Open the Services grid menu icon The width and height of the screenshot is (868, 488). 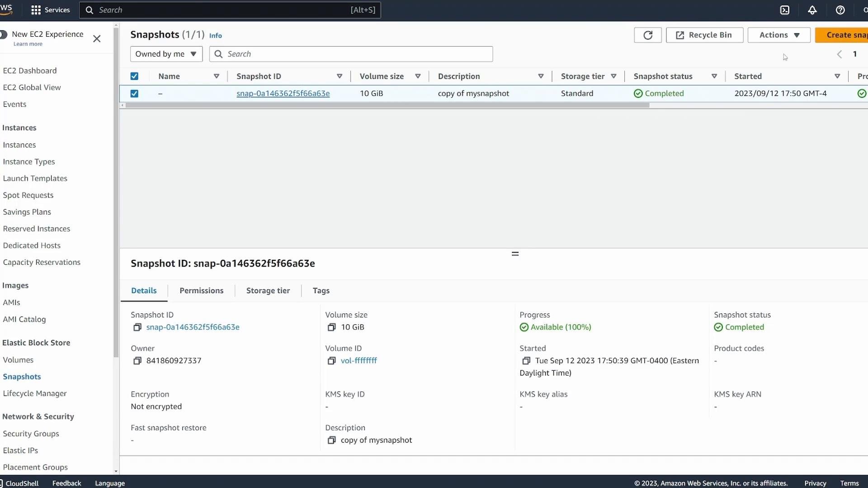[36, 10]
